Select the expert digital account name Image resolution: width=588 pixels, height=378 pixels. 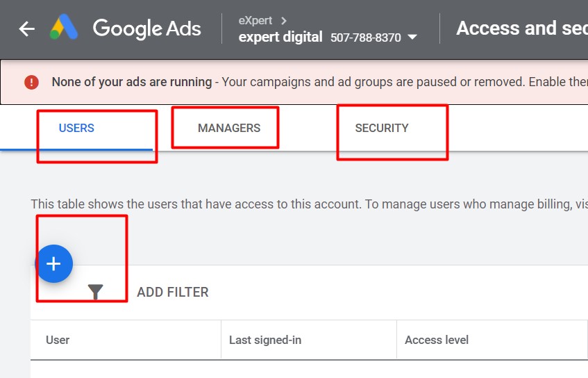[x=280, y=37]
